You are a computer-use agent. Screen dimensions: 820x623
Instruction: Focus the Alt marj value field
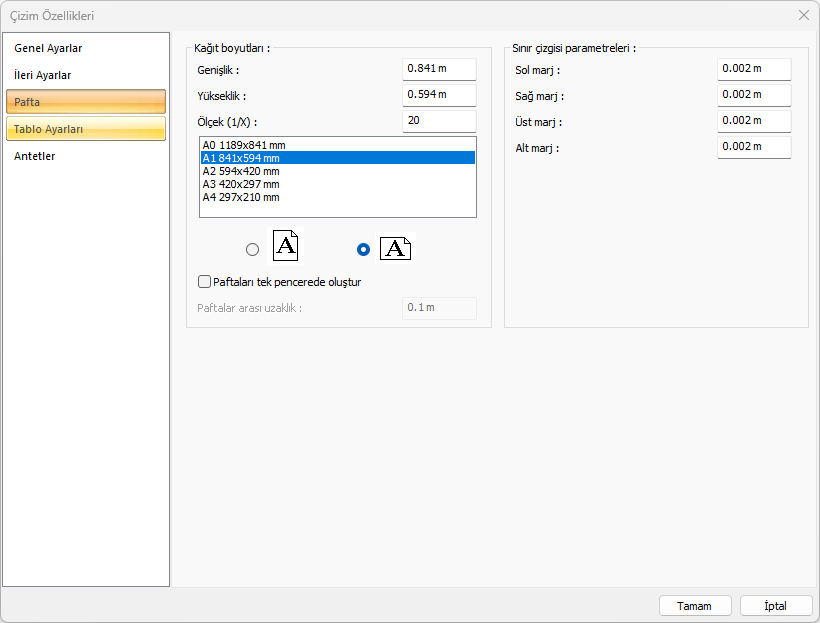coord(753,147)
